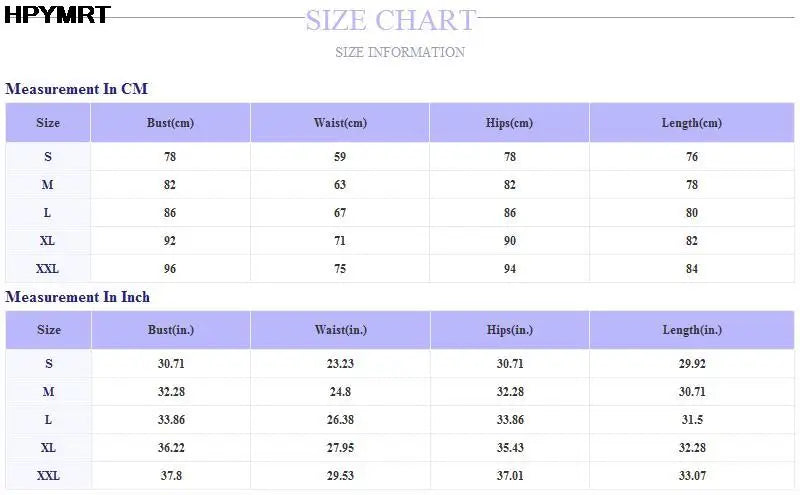Click the Hips(in.) column header
800x495 pixels.
509,330
